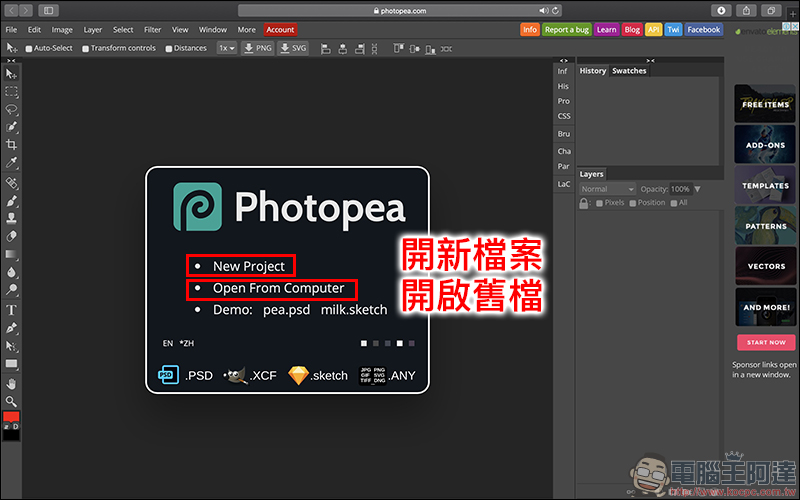Click the layer lock padlock icon
The width and height of the screenshot is (800, 500).
pyautogui.click(x=584, y=203)
